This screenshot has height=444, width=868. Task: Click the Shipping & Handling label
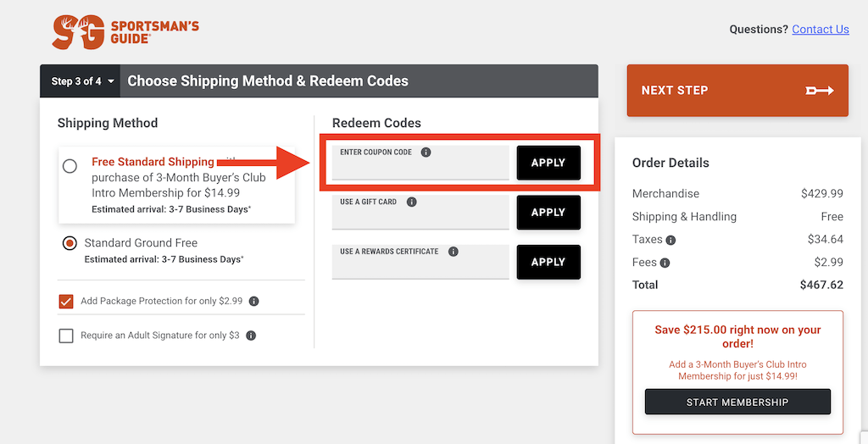684,217
